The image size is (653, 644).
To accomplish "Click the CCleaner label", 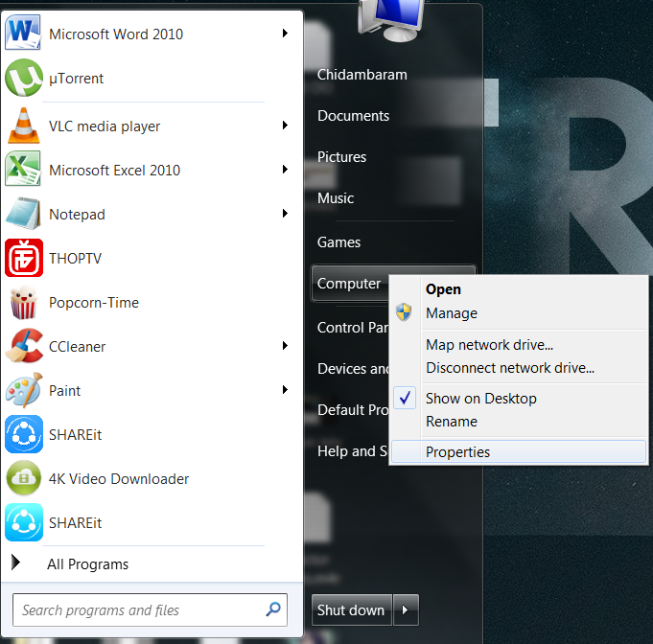I will point(77,347).
